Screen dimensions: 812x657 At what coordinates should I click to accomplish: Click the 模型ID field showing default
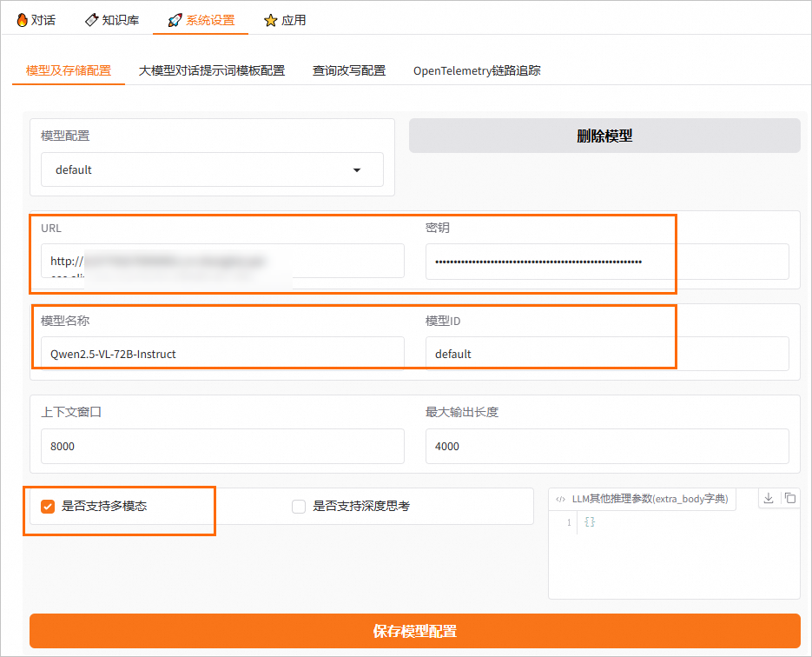click(607, 354)
